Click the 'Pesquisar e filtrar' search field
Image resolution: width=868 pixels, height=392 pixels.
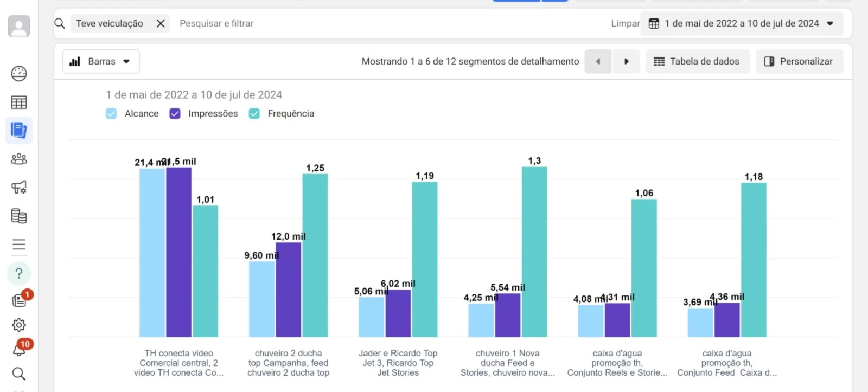[216, 23]
